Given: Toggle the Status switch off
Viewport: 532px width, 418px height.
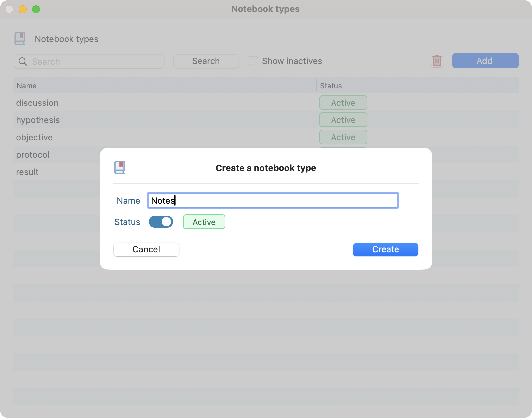Looking at the screenshot, I should pos(161,222).
